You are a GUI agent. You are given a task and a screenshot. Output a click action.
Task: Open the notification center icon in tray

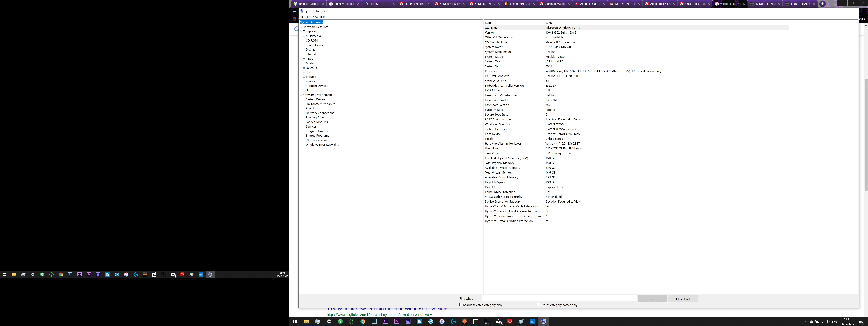pos(861,322)
